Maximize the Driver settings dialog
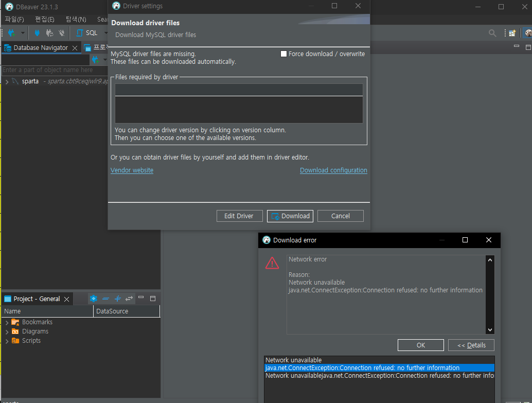Viewport: 532px width, 403px height. pos(334,6)
